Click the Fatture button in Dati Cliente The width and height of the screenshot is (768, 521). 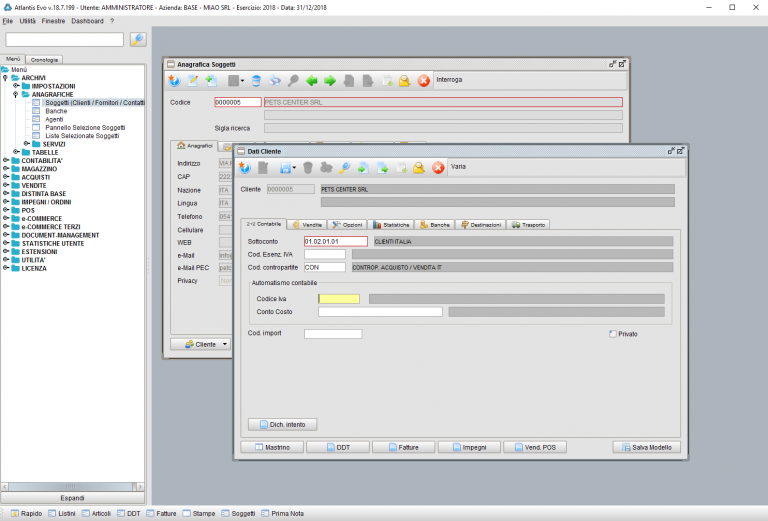(x=404, y=447)
